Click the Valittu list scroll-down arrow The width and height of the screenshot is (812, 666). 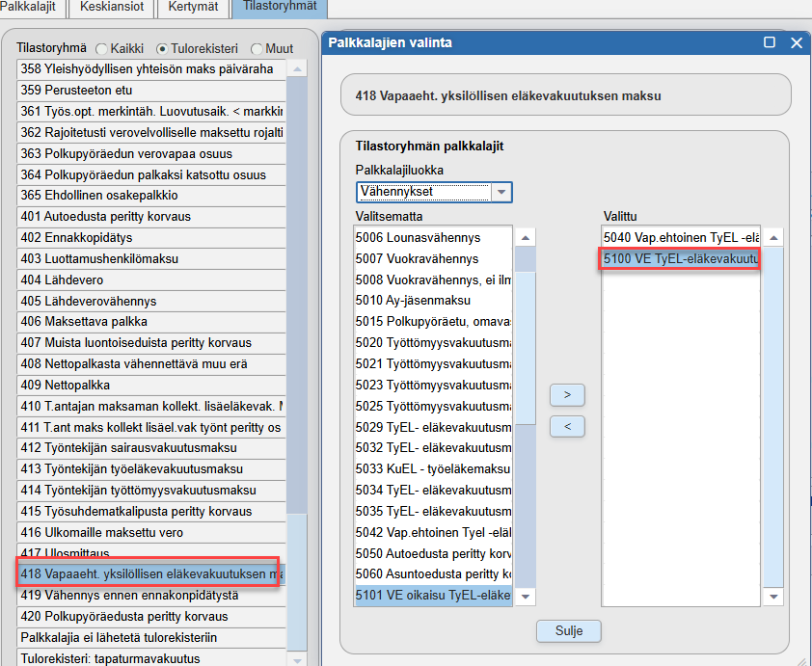[773, 597]
